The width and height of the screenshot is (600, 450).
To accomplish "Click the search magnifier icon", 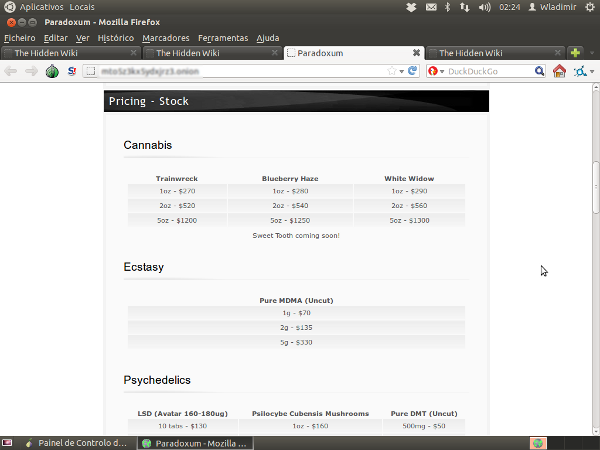I will click(539, 71).
